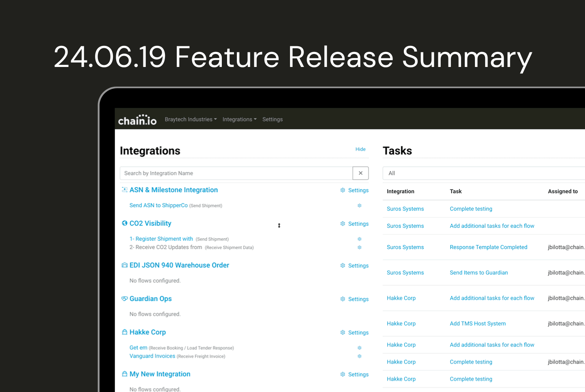Open Guardian Ops integration

tap(150, 299)
